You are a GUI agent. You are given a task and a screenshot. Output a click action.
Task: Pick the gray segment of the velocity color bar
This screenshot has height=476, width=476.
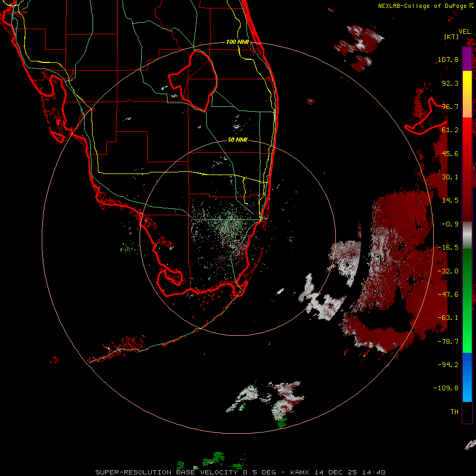(x=467, y=235)
